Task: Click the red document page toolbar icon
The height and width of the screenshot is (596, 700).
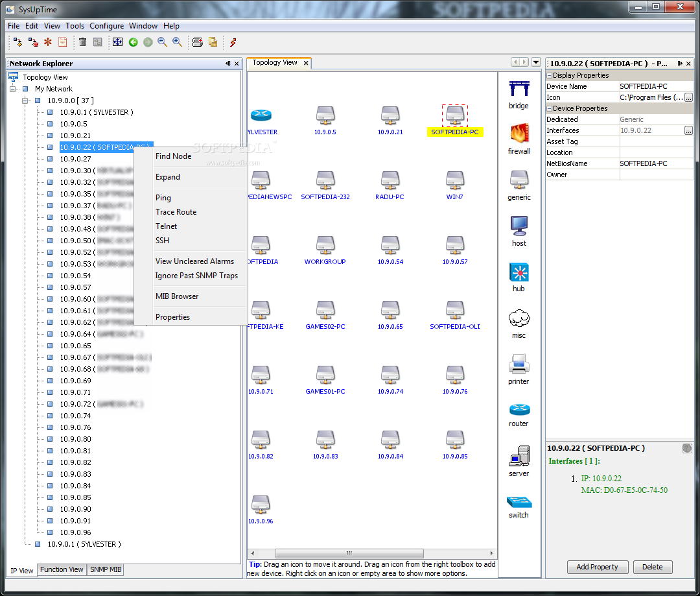Action: coord(62,42)
